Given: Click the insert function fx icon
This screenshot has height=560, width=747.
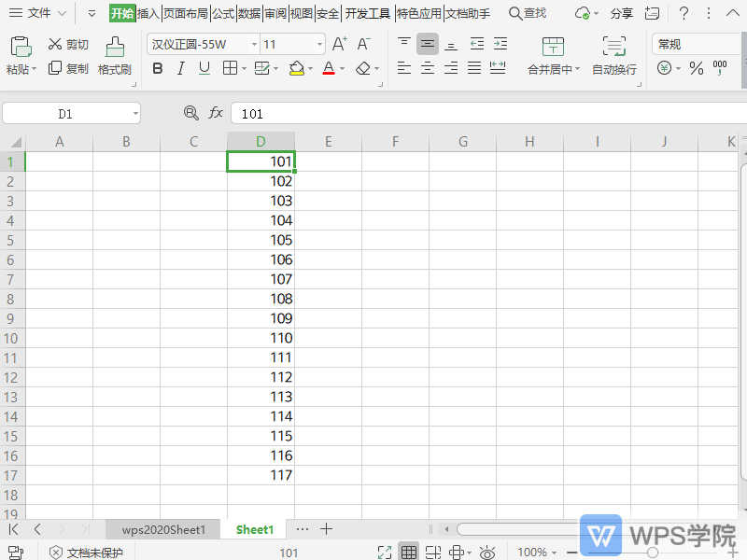Looking at the screenshot, I should pyautogui.click(x=216, y=113).
